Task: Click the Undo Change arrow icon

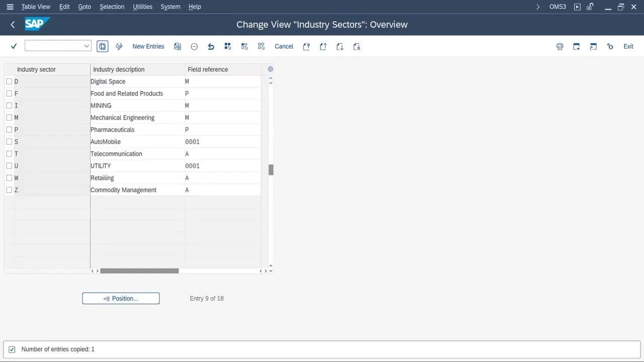Action: (x=211, y=46)
